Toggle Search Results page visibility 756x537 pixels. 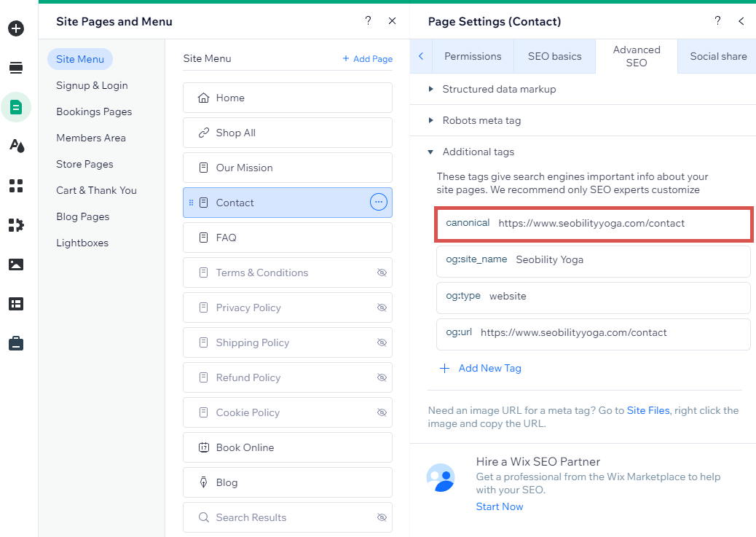(382, 517)
